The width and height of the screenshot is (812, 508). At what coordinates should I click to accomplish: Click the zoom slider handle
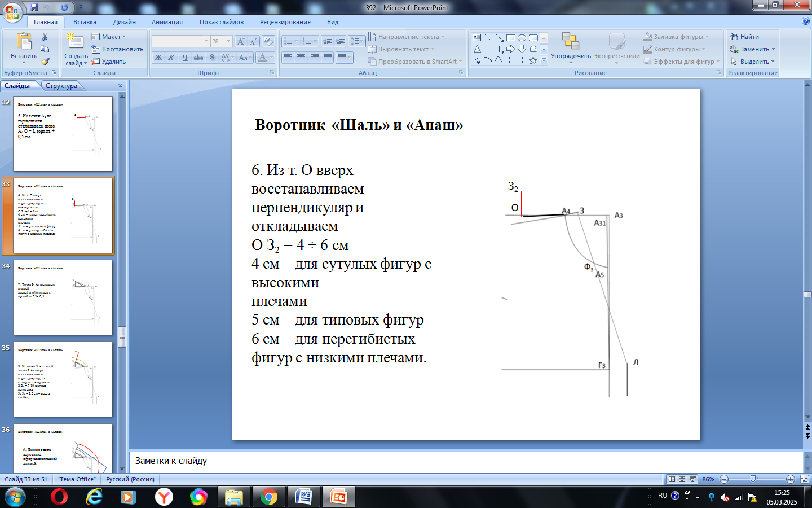coord(753,479)
